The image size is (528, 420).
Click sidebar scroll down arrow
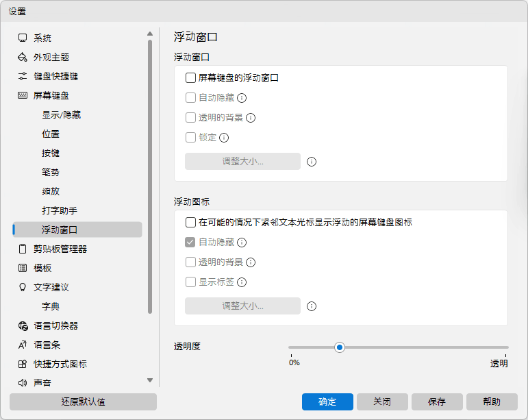[x=150, y=380]
